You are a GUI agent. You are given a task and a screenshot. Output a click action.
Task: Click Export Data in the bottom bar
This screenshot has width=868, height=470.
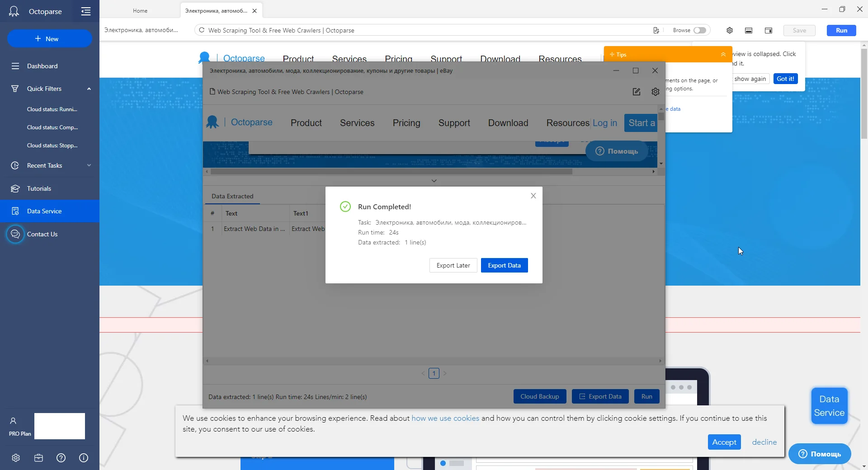[x=600, y=396]
